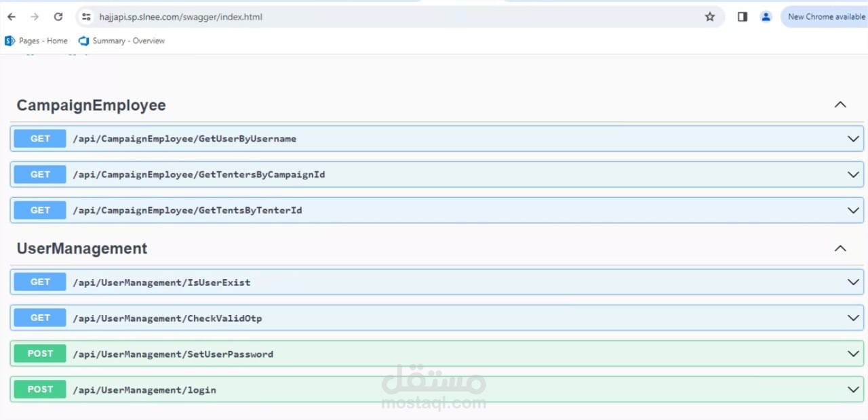Click GET badge for GetUserByUsername
Viewport: 868px width, 420px height.
40,139
